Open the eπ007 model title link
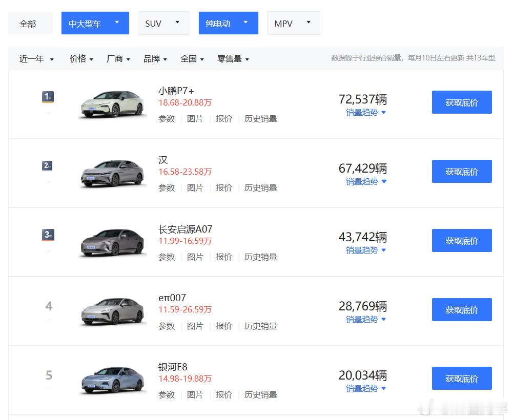 172,298
